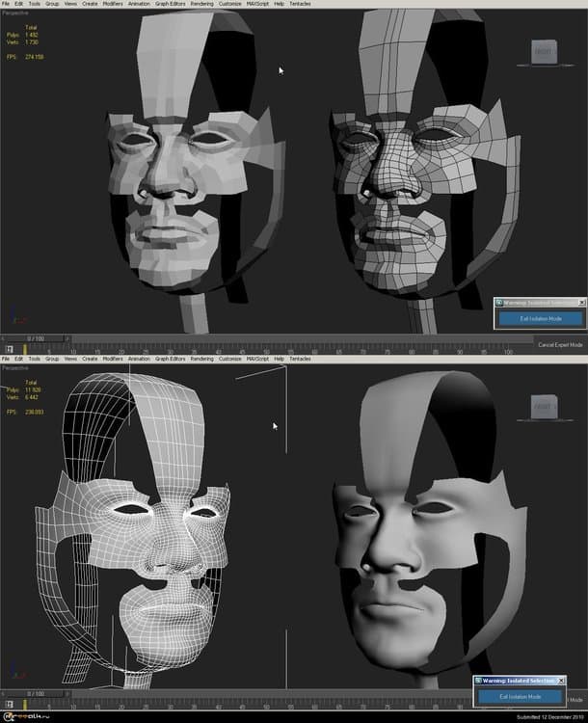Close the upper Warning: Isolated Selection dialog
Viewport: 588px width, 723px height.
(x=581, y=304)
